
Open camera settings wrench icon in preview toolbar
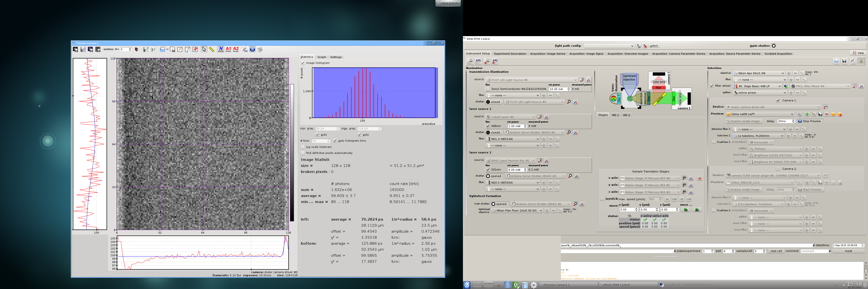[x=245, y=49]
